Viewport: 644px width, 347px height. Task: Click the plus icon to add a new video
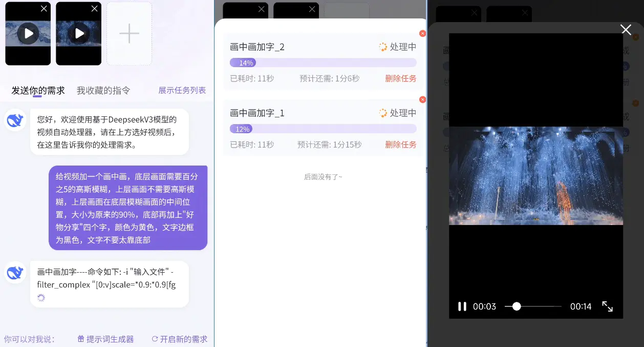click(x=129, y=33)
